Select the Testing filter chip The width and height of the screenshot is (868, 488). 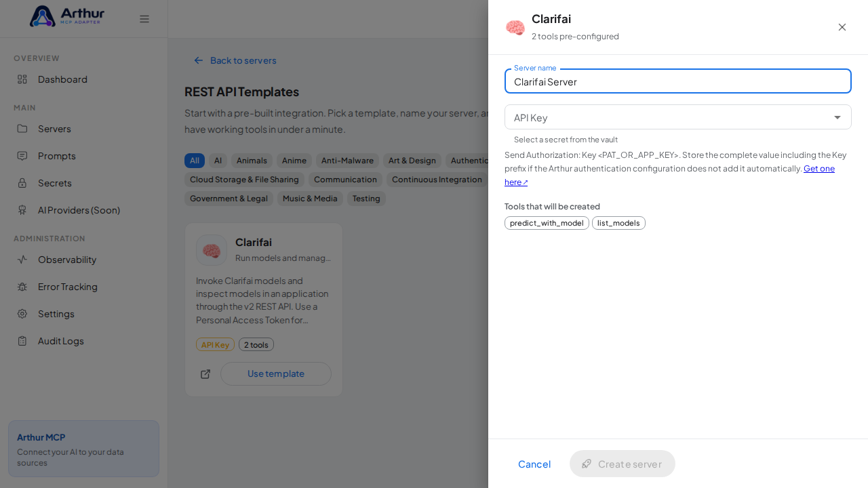click(x=366, y=199)
